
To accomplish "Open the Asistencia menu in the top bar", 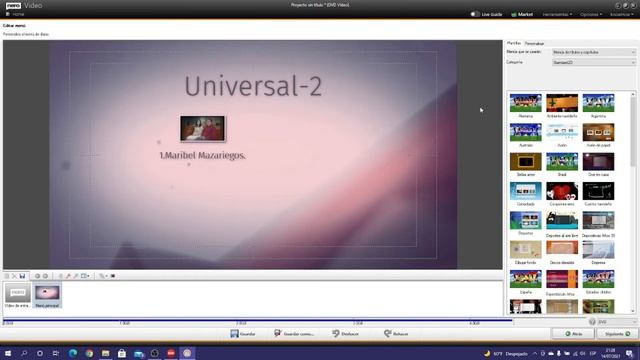I will [x=622, y=14].
